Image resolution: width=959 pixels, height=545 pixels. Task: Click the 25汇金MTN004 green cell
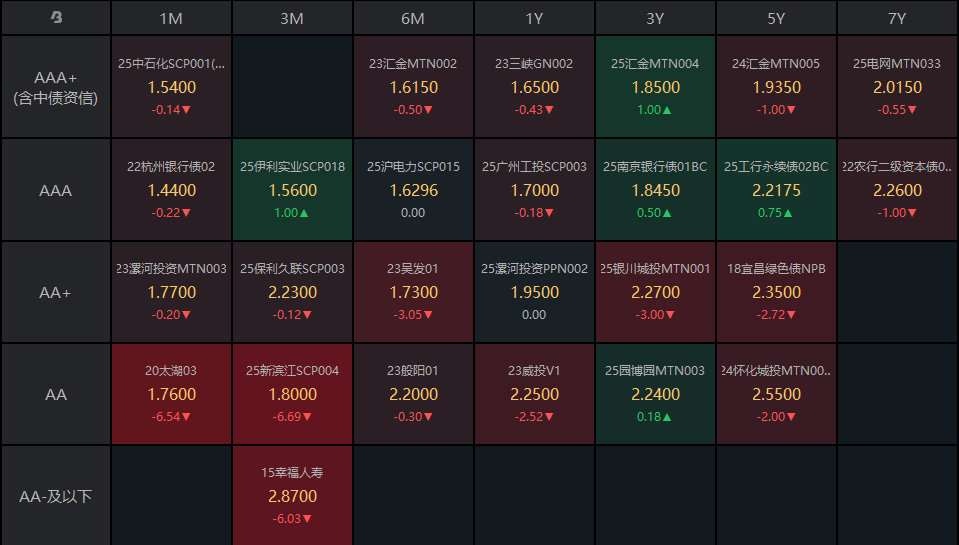point(655,87)
